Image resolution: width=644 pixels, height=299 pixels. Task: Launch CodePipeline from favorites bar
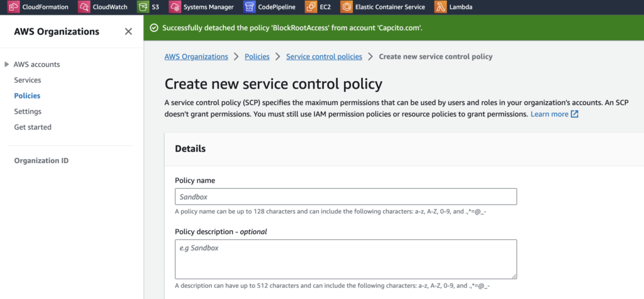pyautogui.click(x=248, y=7)
